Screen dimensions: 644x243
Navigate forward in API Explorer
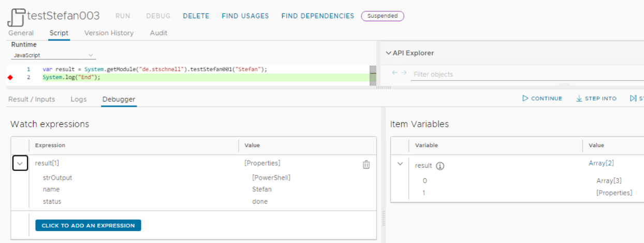pyautogui.click(x=404, y=73)
